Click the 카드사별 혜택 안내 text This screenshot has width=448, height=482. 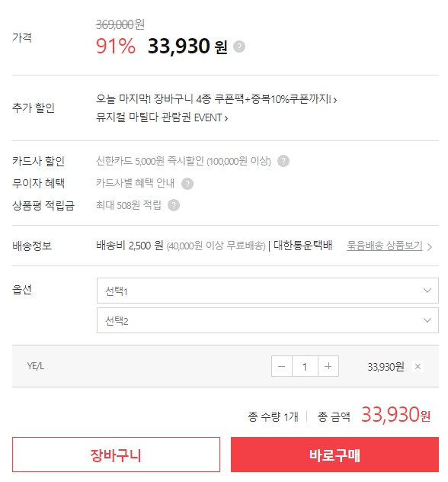coord(136,183)
